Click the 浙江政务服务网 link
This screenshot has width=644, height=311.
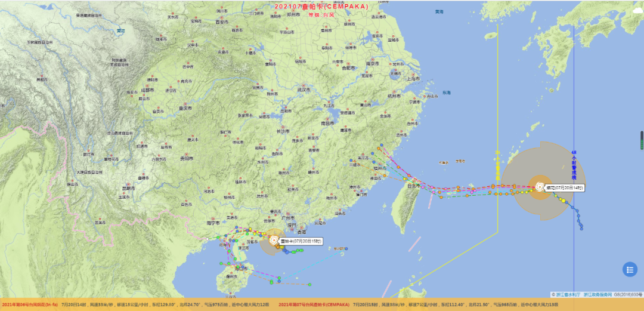(x=598, y=294)
